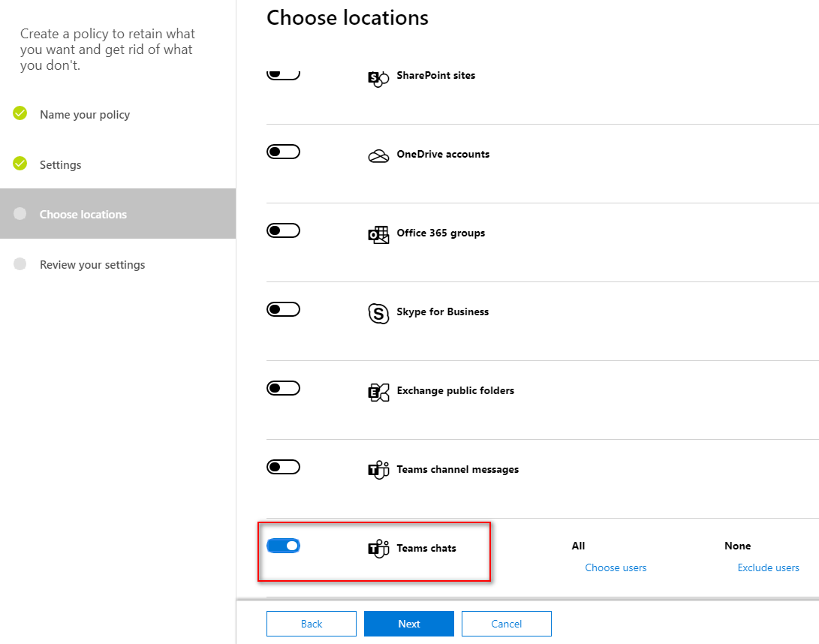Click the green check beside Settings
The height and width of the screenshot is (644, 819).
pyautogui.click(x=20, y=163)
